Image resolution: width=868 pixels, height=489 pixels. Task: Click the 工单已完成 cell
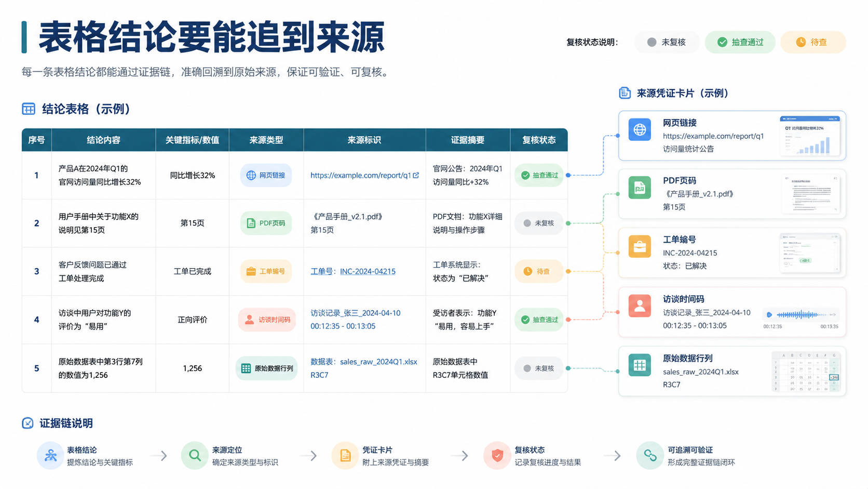point(192,271)
